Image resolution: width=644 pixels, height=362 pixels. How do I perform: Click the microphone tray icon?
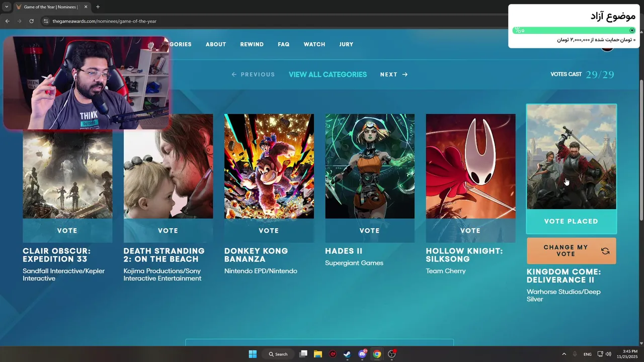575,354
